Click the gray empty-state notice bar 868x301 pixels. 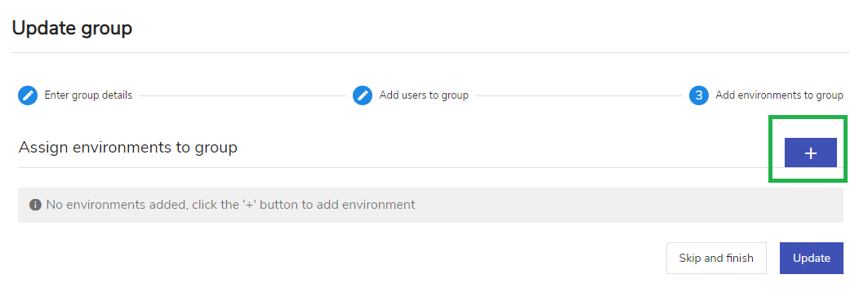click(x=430, y=206)
